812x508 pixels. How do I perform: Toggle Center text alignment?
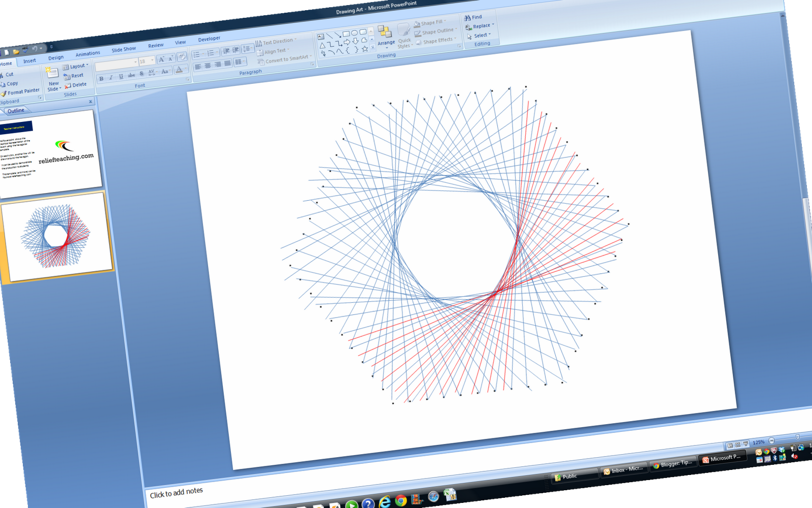point(208,66)
